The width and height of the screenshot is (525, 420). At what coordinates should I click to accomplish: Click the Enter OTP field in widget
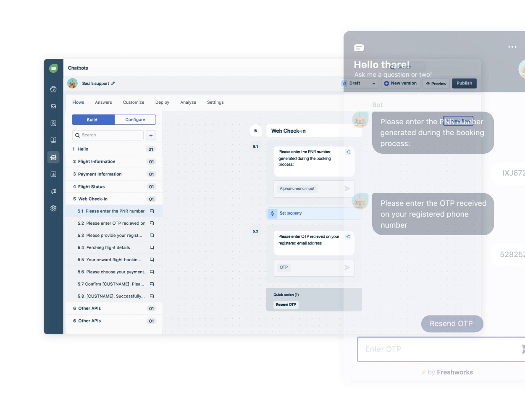coord(441,349)
